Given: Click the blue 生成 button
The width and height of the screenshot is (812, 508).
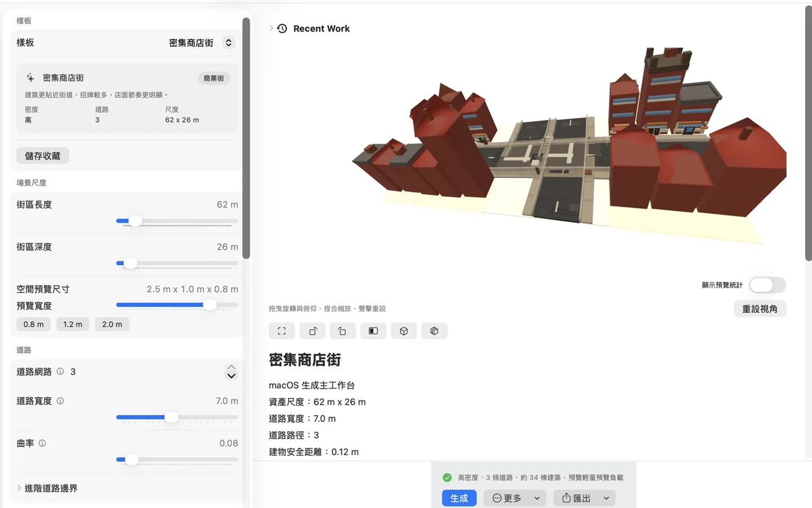Looking at the screenshot, I should point(459,498).
